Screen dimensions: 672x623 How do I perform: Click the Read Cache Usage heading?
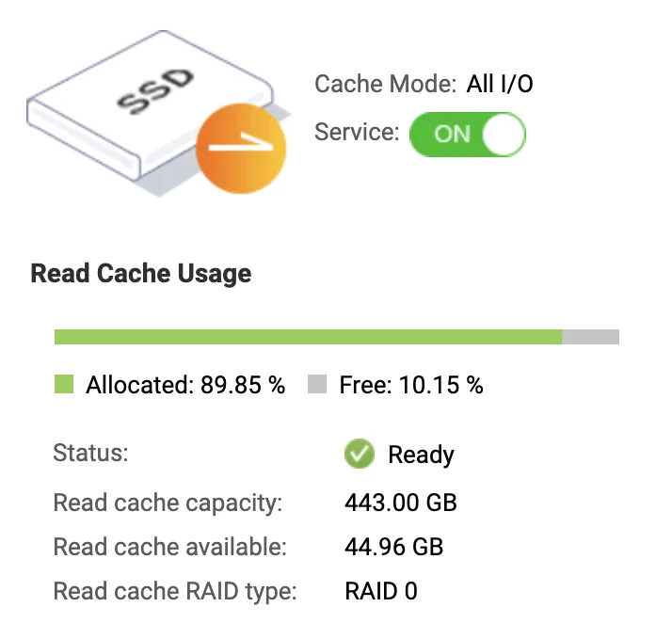(141, 274)
